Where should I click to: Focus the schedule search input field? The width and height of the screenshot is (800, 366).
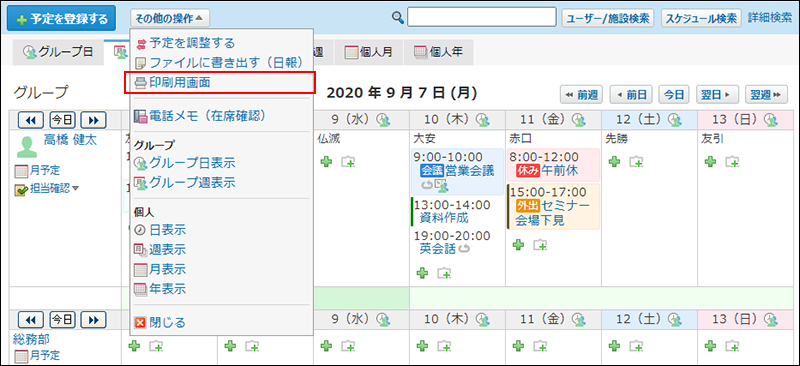point(482,17)
